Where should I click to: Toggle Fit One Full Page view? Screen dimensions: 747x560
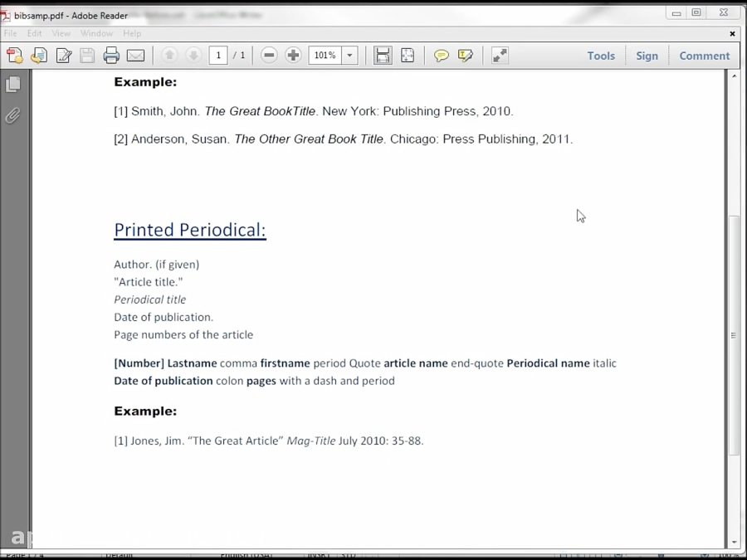click(407, 55)
